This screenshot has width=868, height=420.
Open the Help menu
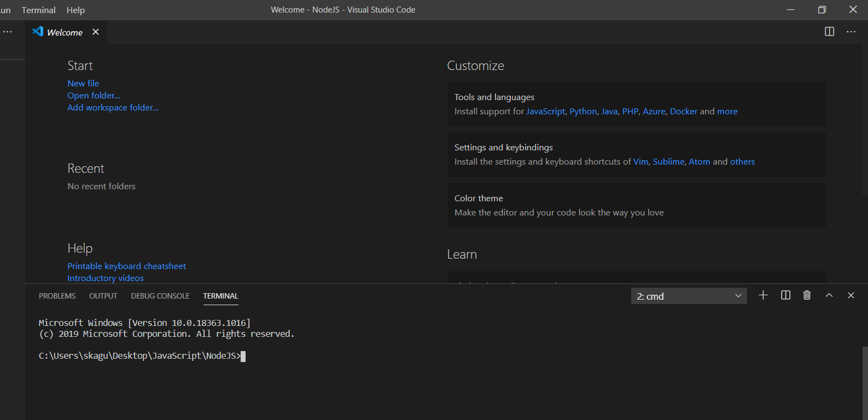tap(75, 10)
